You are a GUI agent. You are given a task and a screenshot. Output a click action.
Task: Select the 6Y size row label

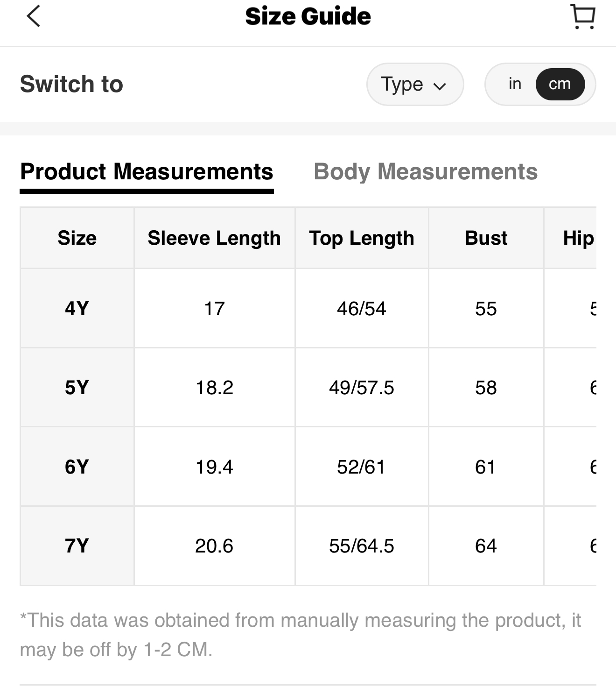click(77, 467)
